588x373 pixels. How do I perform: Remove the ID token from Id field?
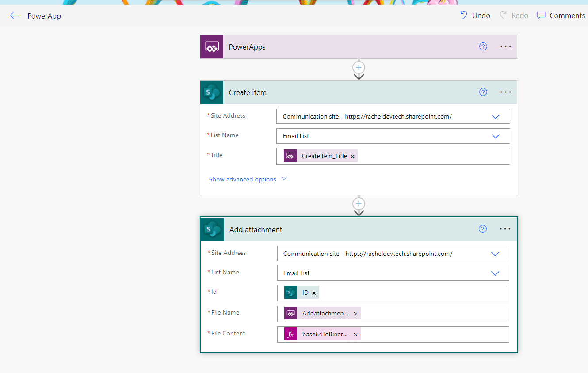tap(314, 293)
